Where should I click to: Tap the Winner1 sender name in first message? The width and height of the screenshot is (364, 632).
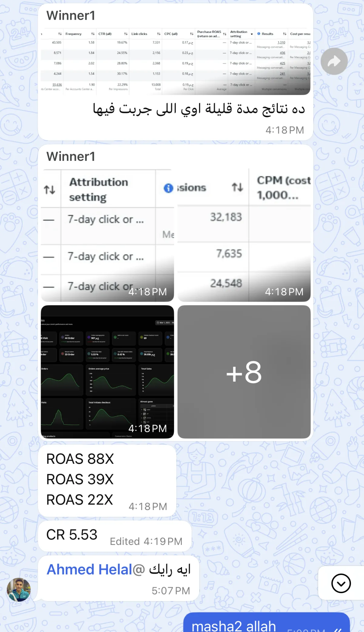(x=71, y=15)
